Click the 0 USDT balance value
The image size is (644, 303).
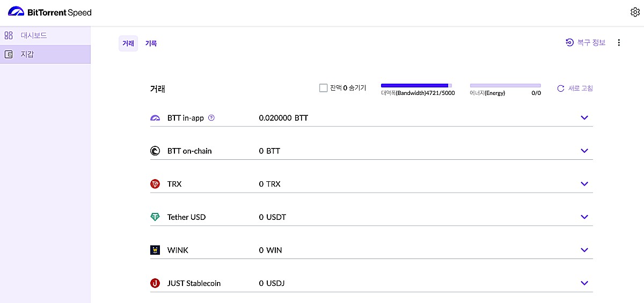[x=273, y=217]
